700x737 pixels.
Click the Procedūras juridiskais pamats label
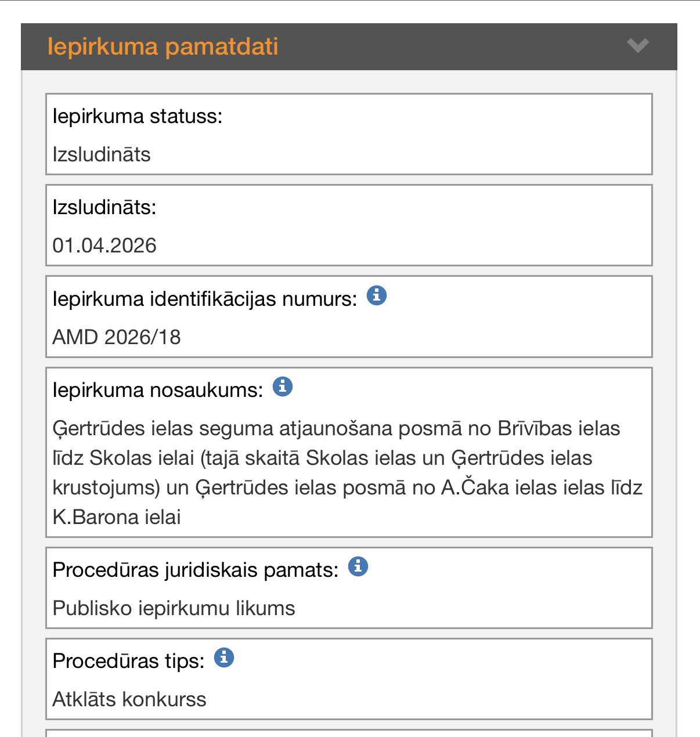[x=196, y=570]
